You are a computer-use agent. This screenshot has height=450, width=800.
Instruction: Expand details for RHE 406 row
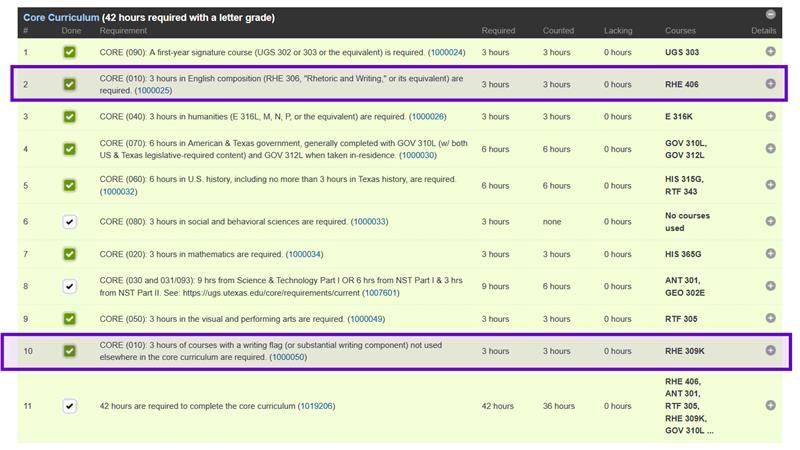click(x=770, y=84)
